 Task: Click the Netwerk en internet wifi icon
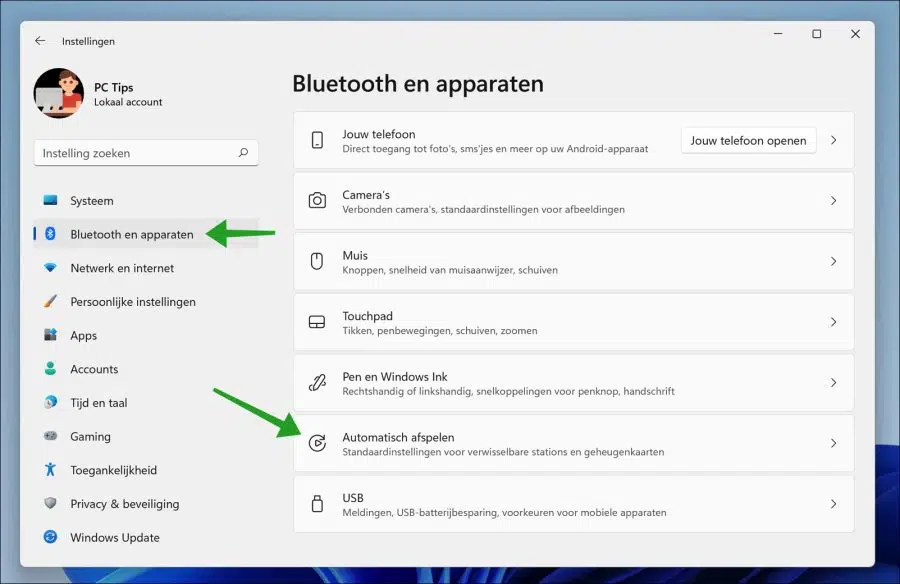(x=51, y=268)
